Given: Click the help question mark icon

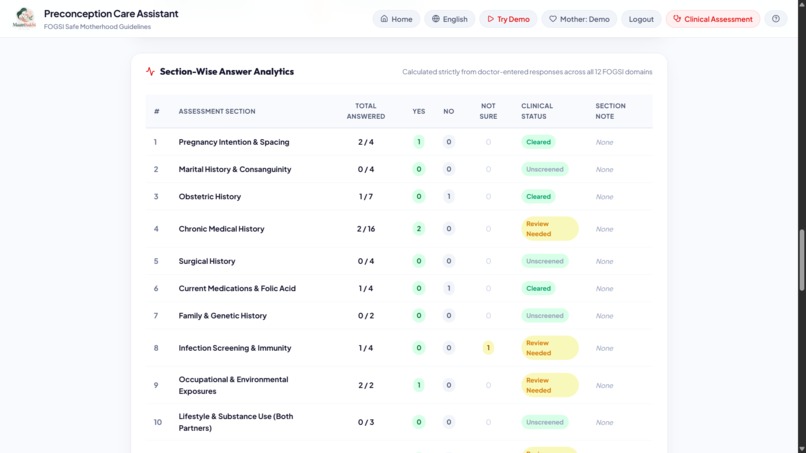Looking at the screenshot, I should click(776, 19).
